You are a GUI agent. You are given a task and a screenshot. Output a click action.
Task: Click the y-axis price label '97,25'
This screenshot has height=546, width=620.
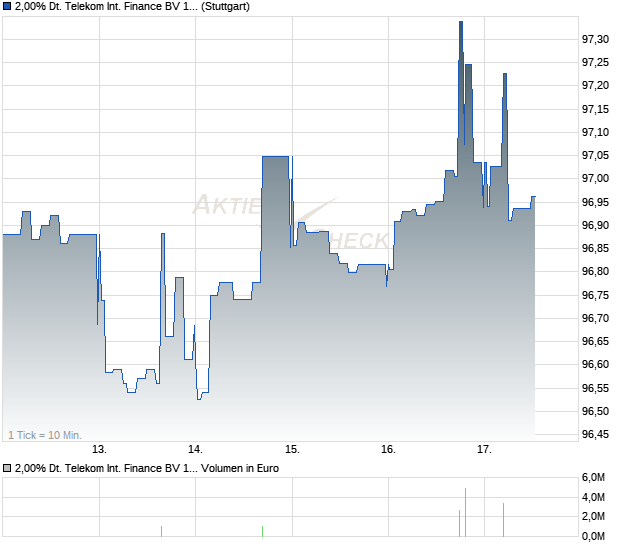595,62
